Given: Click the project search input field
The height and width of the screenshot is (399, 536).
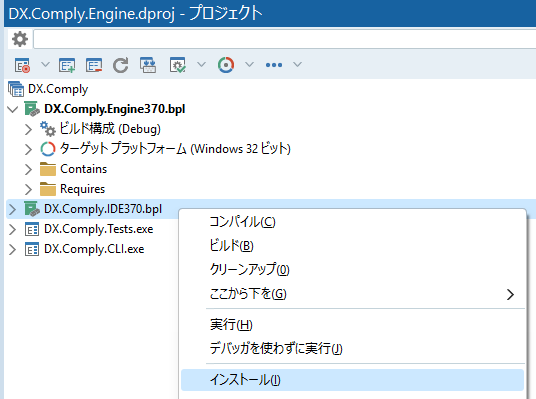Looking at the screenshot, I should click(x=285, y=39).
